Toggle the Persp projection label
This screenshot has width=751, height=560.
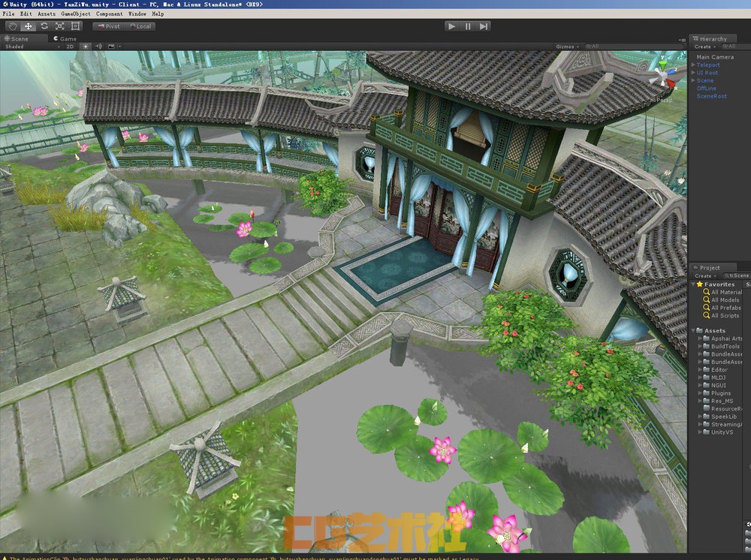point(665,100)
